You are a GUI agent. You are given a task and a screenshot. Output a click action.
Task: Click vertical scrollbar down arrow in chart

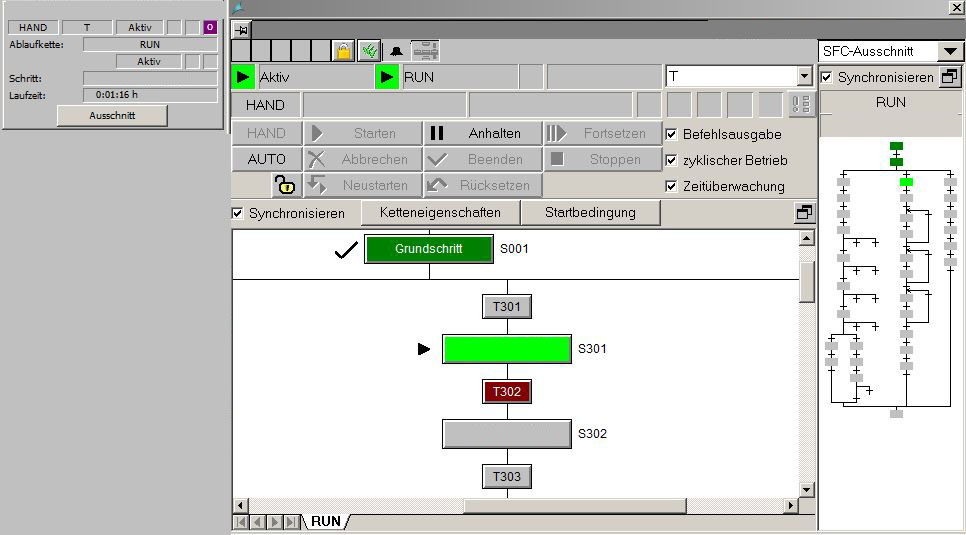[x=806, y=490]
